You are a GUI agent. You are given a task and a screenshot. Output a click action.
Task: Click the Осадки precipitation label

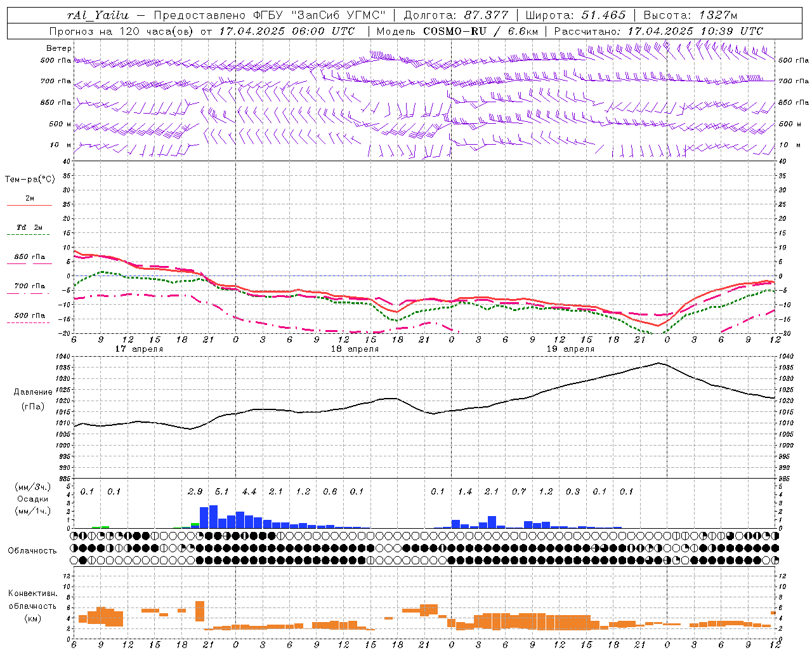(32, 500)
